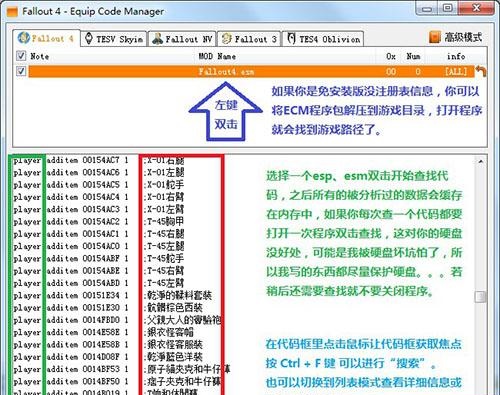The image size is (500, 395).
Task: Maximize the Equip Code Manager window
Action: coord(448,8)
